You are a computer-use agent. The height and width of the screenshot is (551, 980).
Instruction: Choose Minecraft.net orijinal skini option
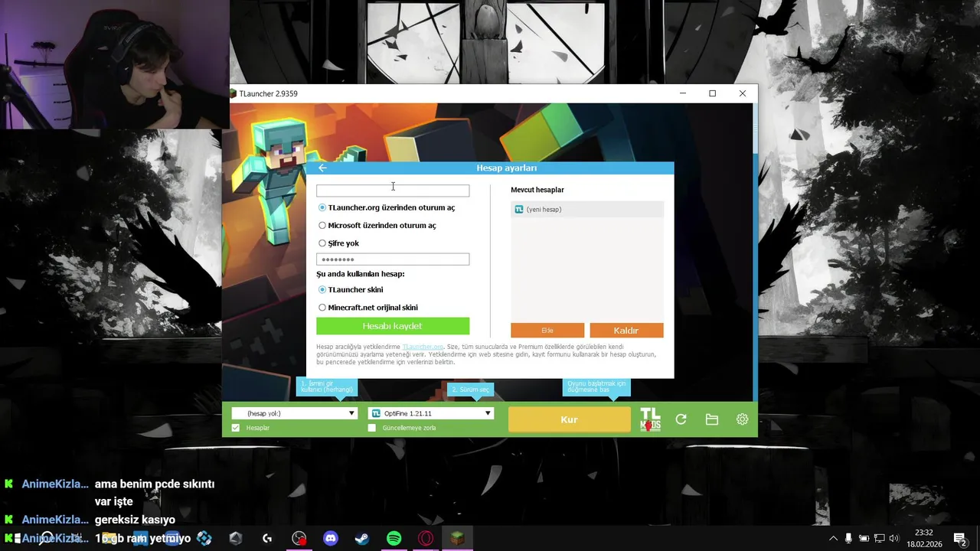click(368, 308)
